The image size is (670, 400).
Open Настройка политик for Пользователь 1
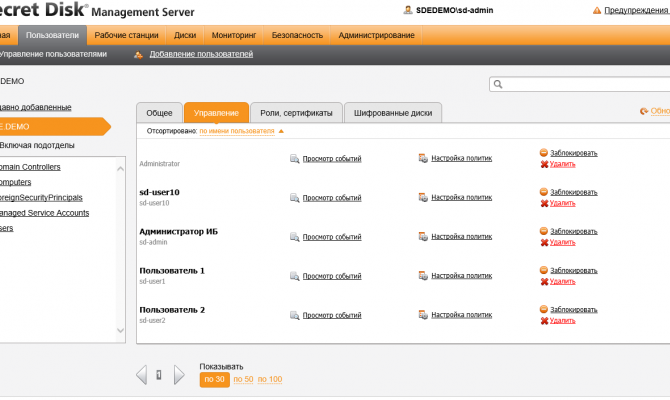[x=461, y=276]
